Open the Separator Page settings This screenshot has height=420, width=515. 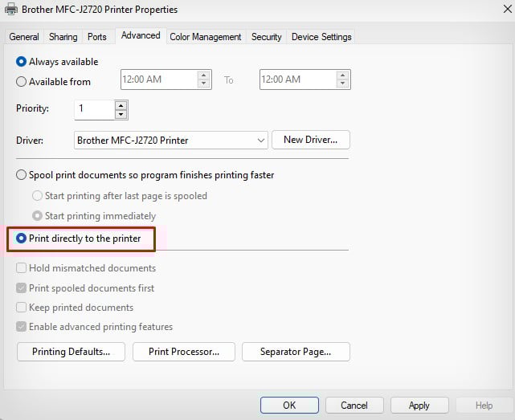(296, 352)
